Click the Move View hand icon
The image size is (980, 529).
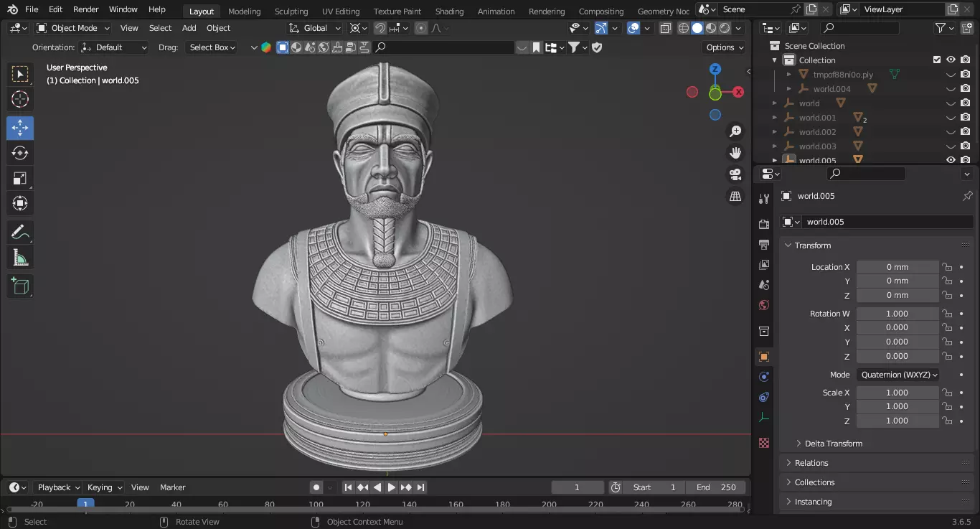[735, 153]
